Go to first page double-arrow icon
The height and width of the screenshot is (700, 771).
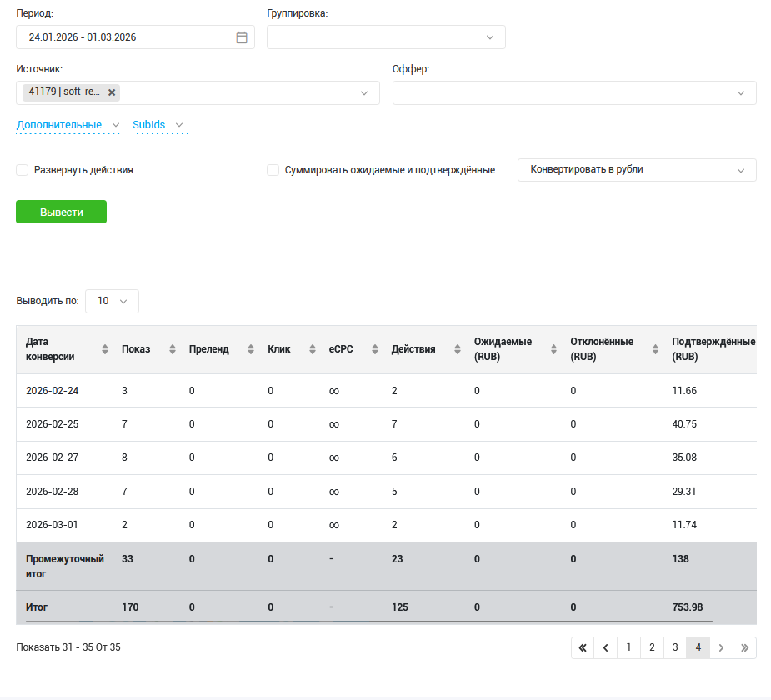click(583, 647)
